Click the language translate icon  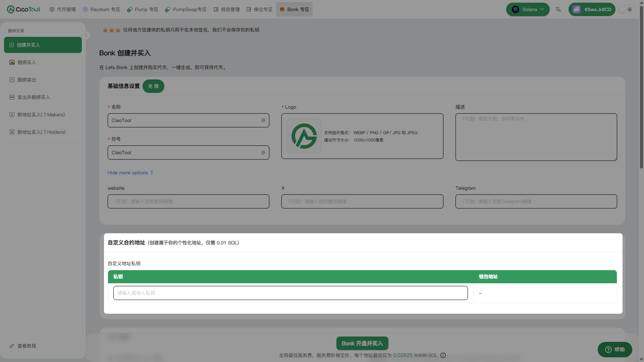click(558, 9)
